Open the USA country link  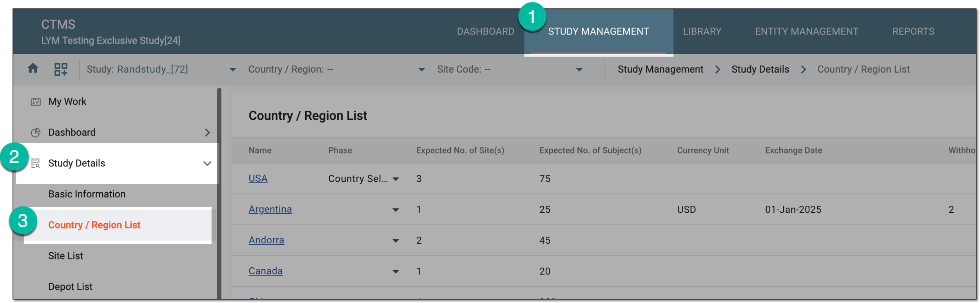(258, 179)
